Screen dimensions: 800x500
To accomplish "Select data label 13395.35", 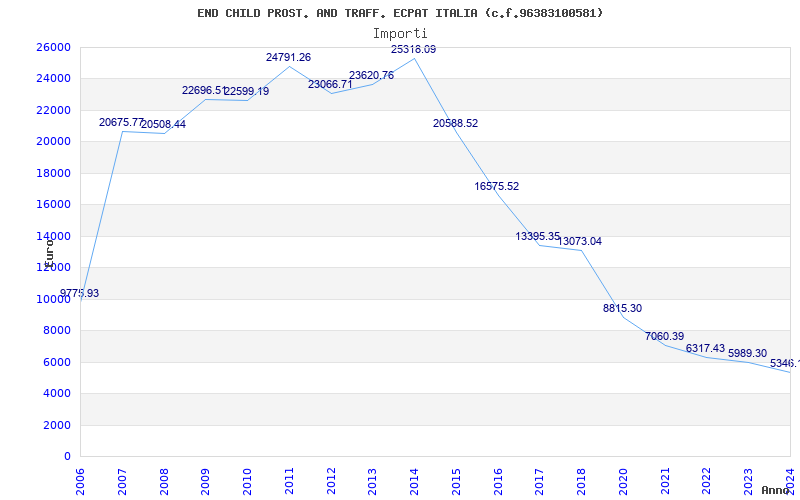I will [538, 237].
